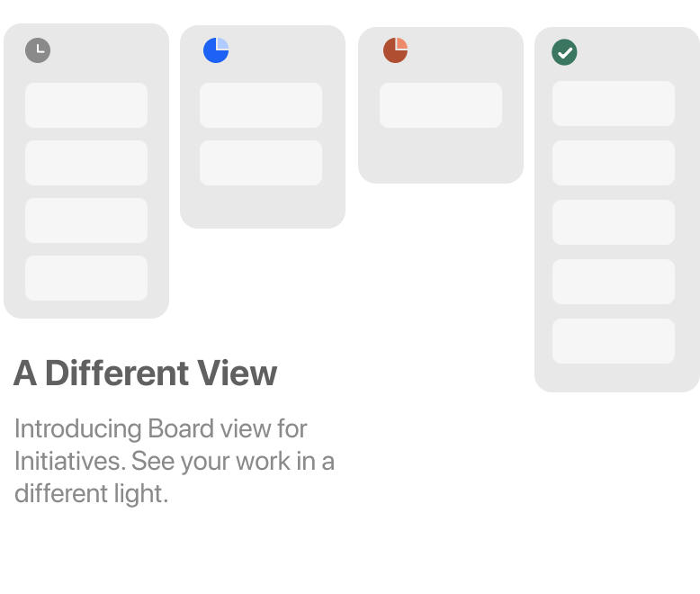The height and width of the screenshot is (594, 700).
Task: Select third card in clock column
Action: 86,220
